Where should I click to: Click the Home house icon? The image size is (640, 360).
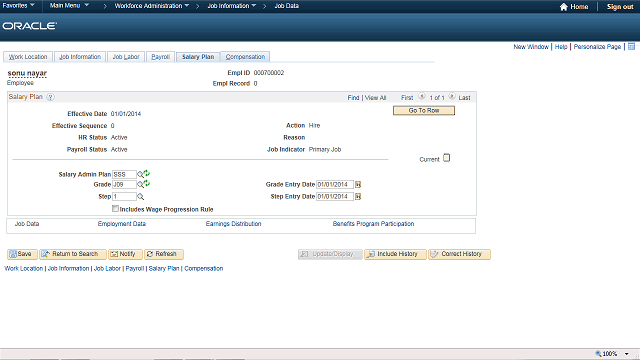click(x=564, y=7)
